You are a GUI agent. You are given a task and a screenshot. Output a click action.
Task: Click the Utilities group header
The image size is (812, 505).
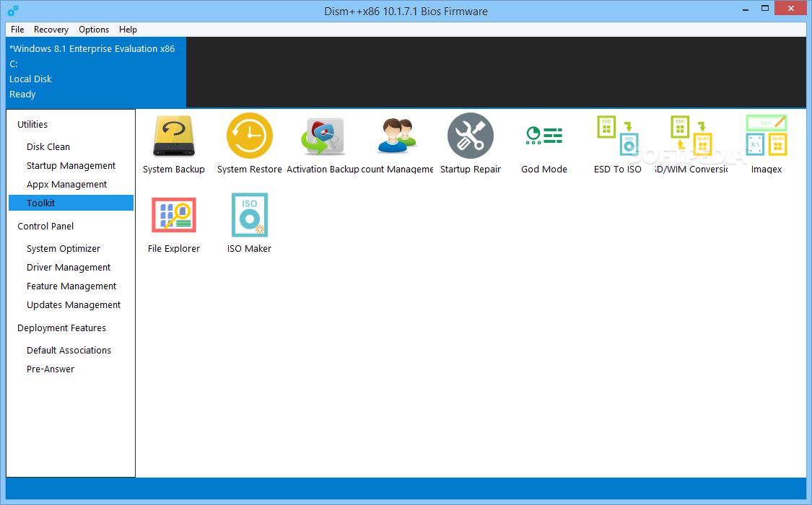[x=32, y=124]
